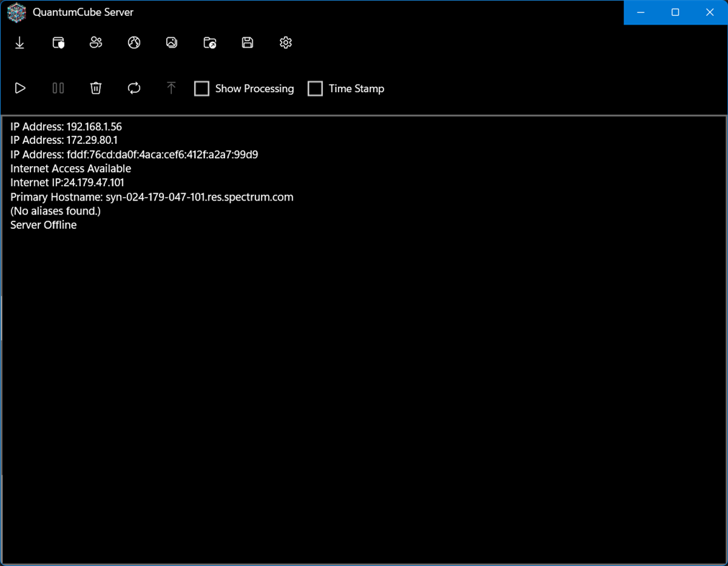Open the shared folder icon
The height and width of the screenshot is (566, 728).
click(209, 42)
